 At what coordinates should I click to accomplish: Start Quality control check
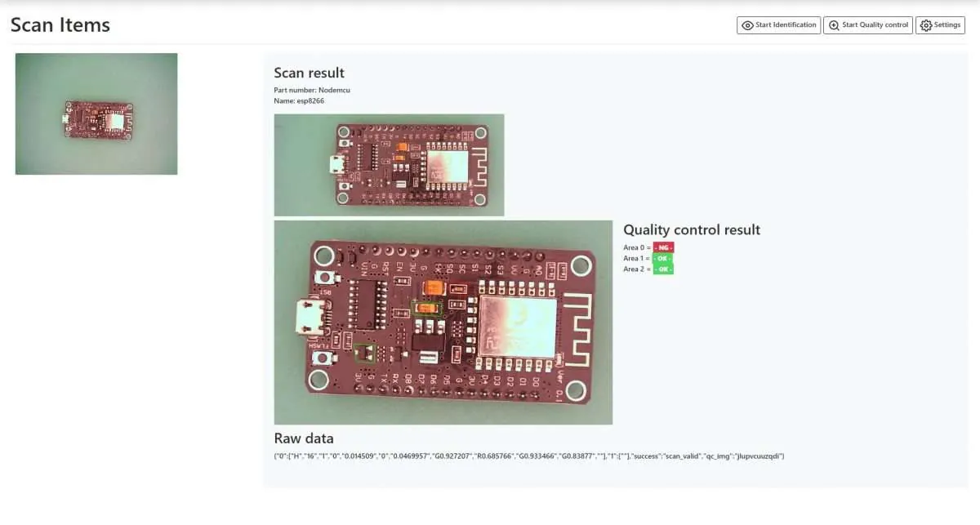click(868, 25)
